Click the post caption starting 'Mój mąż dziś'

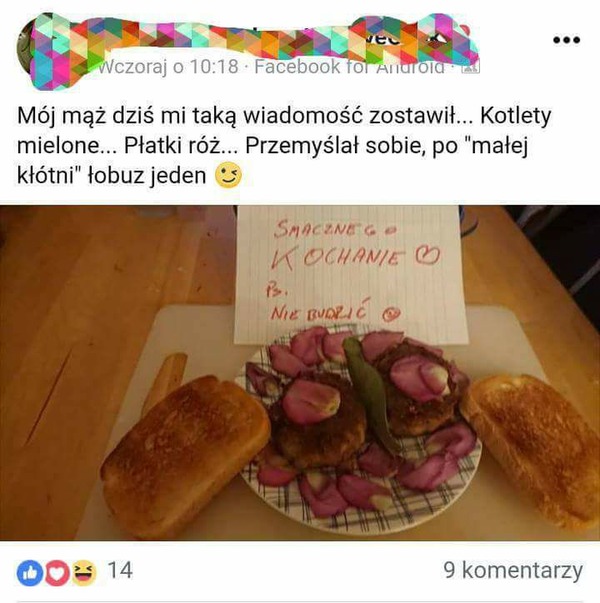(x=284, y=145)
